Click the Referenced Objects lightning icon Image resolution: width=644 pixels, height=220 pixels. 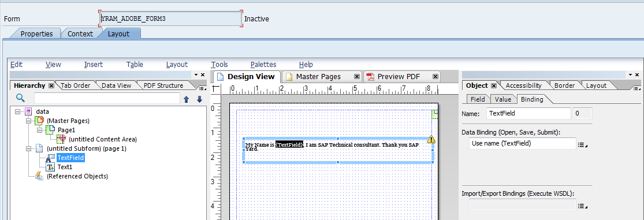point(40,176)
